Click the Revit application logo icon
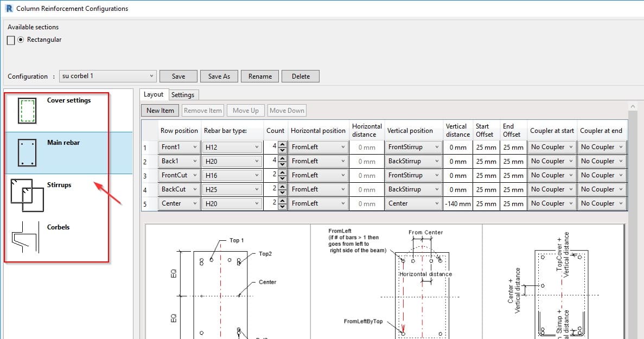Viewport: 644px width, 339px height. [x=9, y=8]
